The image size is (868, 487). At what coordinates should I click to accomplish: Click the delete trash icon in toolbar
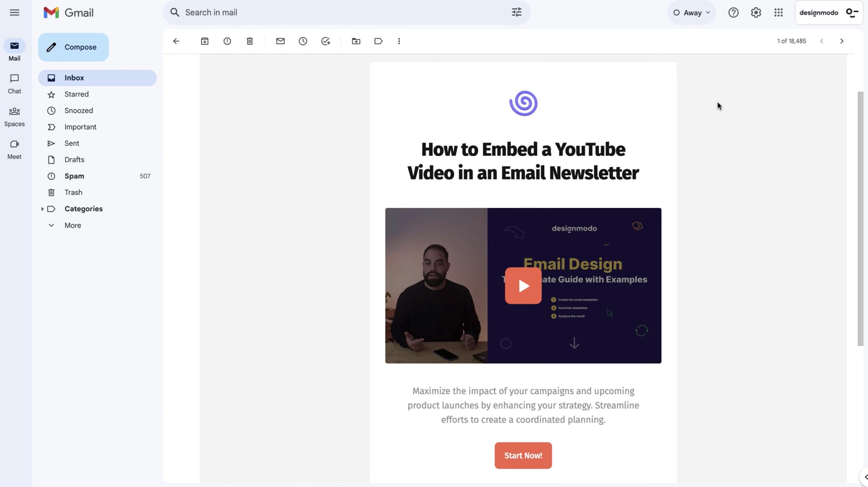click(250, 41)
